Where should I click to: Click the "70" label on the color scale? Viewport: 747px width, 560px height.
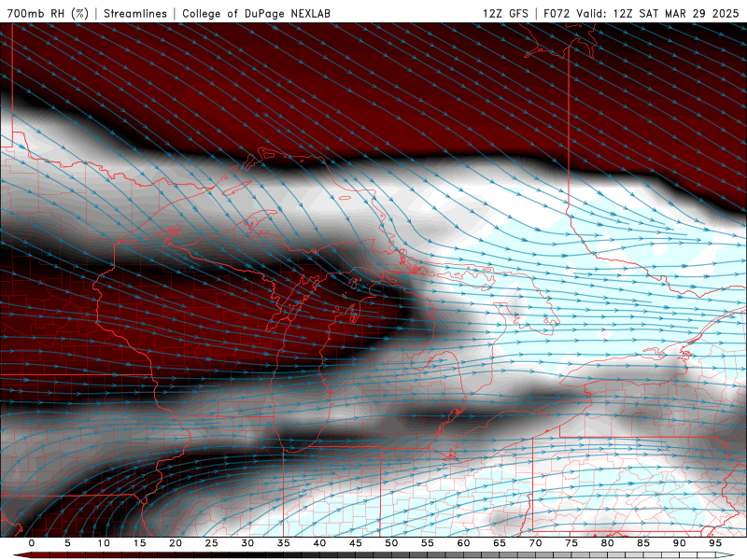point(535,543)
